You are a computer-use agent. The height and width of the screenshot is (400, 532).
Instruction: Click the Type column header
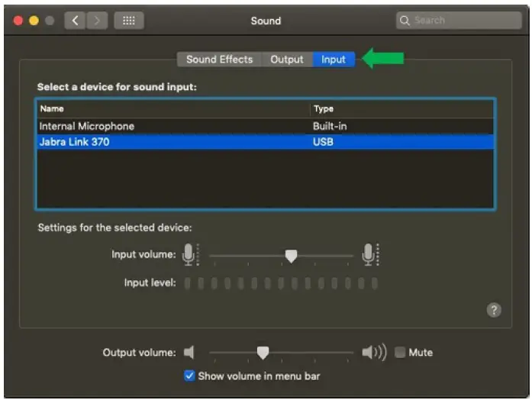pos(401,109)
